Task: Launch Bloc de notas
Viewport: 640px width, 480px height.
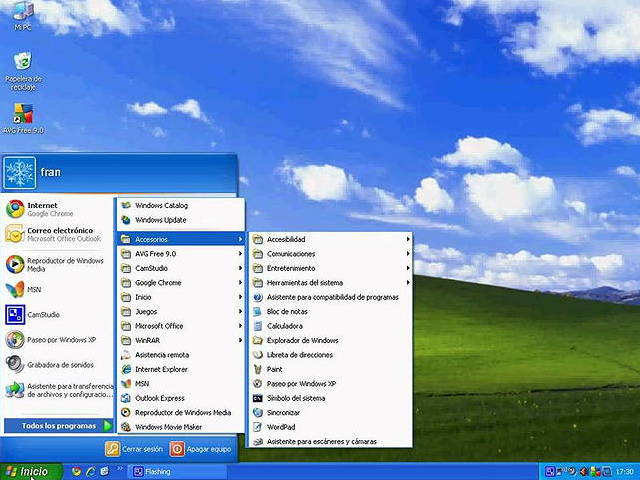Action: click(331, 311)
